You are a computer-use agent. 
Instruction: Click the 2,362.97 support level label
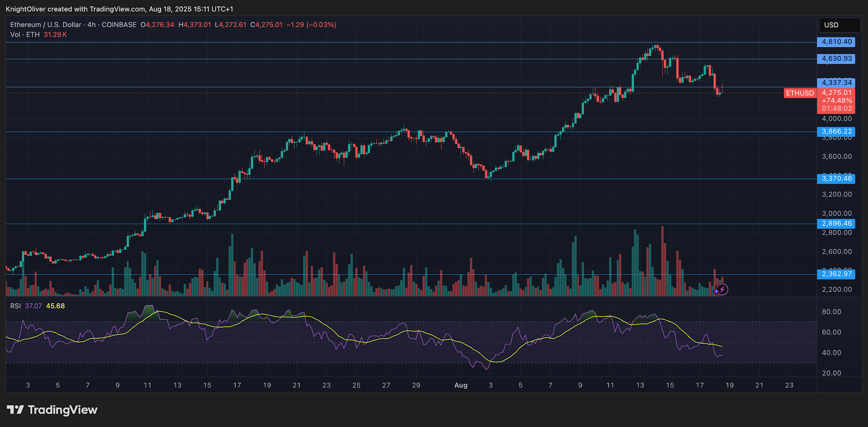836,274
